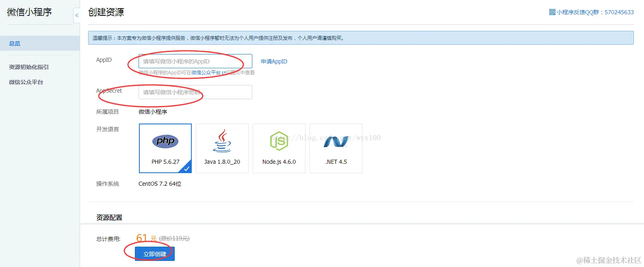
Task: Open 总览 in the sidebar
Action: coord(40,43)
